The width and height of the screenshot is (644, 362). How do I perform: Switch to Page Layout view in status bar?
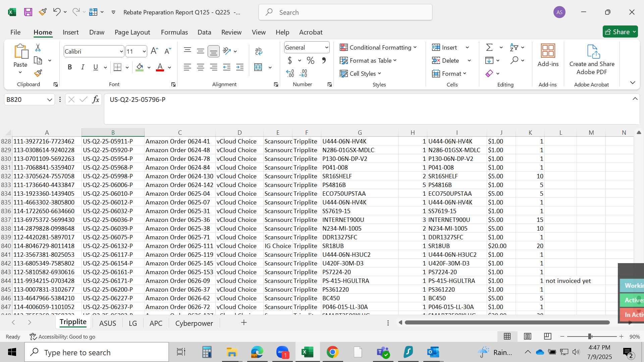(x=528, y=336)
